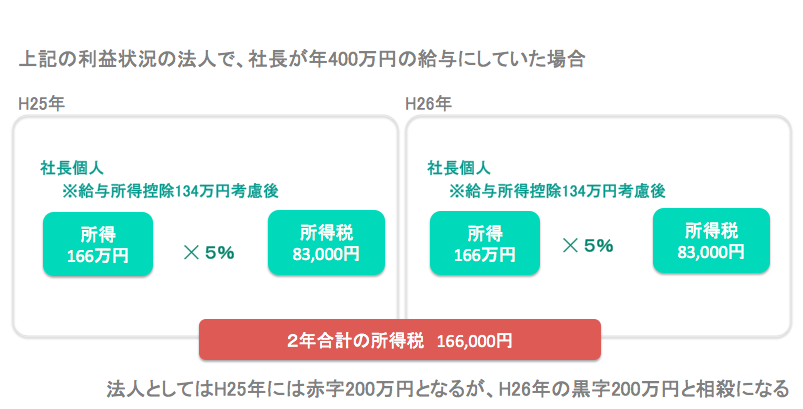Click the 166,000円 amount in red banner
Image resolution: width=803 pixels, height=409 pixels.
[474, 341]
